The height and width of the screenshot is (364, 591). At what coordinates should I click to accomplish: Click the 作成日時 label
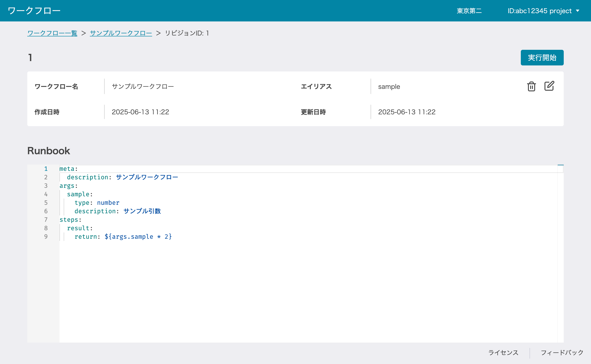coord(47,112)
